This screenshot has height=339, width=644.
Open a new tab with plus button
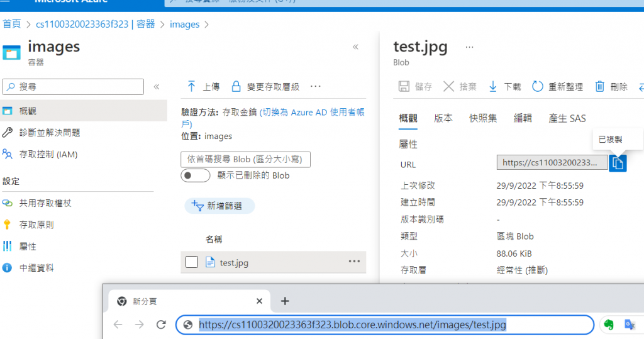tap(285, 301)
